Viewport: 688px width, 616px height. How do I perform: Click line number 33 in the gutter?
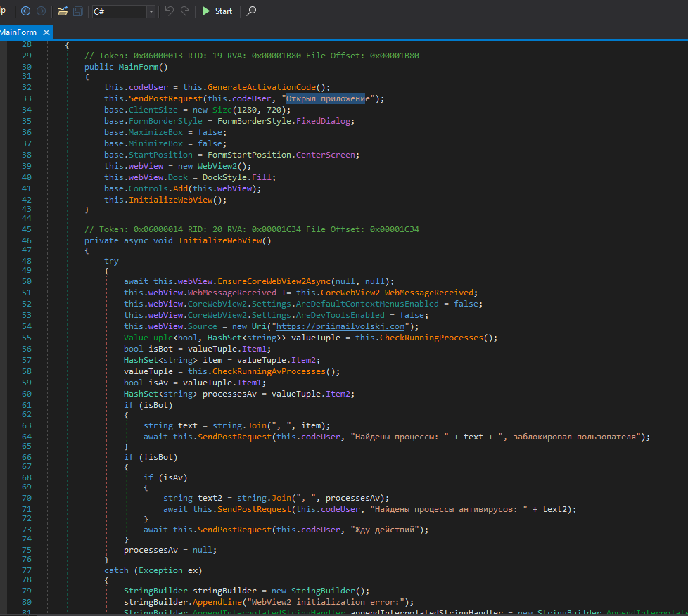pyautogui.click(x=27, y=98)
